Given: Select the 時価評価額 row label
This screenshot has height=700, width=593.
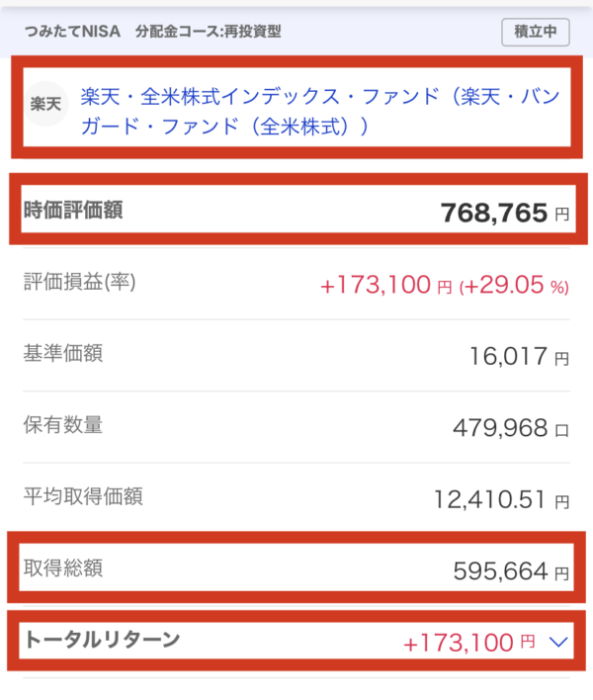Looking at the screenshot, I should click(x=73, y=210).
